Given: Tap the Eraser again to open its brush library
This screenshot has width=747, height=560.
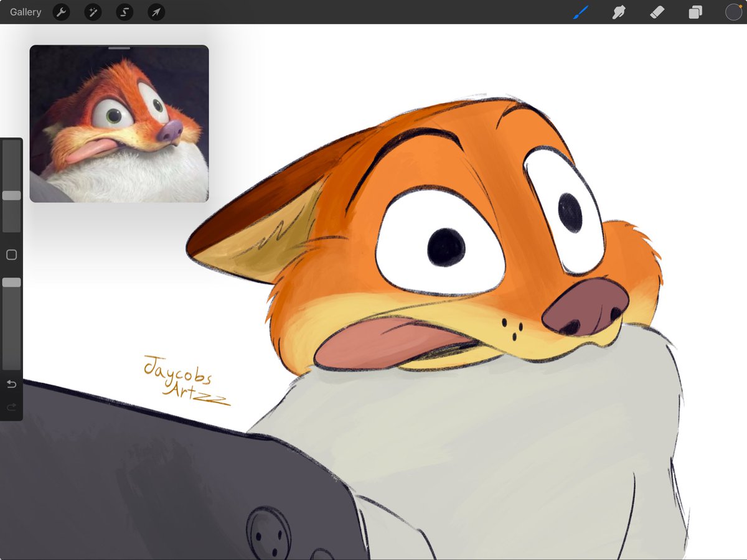Looking at the screenshot, I should click(x=657, y=12).
